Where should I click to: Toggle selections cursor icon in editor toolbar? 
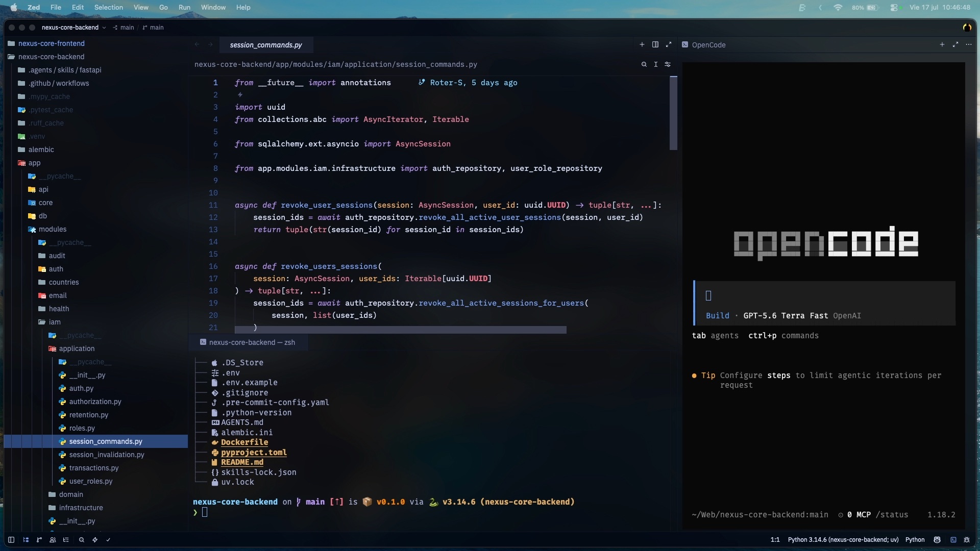pyautogui.click(x=656, y=64)
